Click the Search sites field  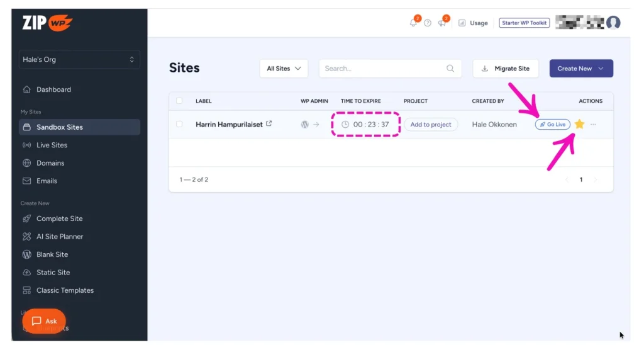[390, 69]
